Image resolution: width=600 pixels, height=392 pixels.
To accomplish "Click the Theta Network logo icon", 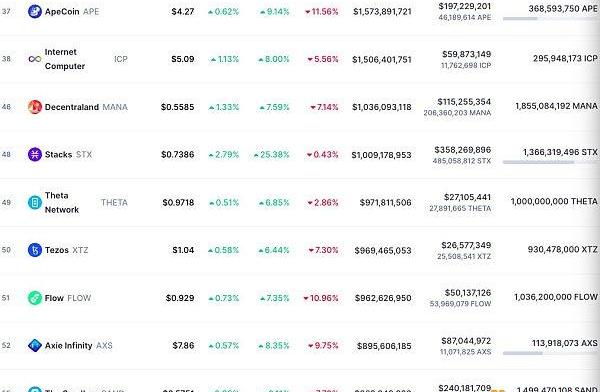I will pos(35,203).
